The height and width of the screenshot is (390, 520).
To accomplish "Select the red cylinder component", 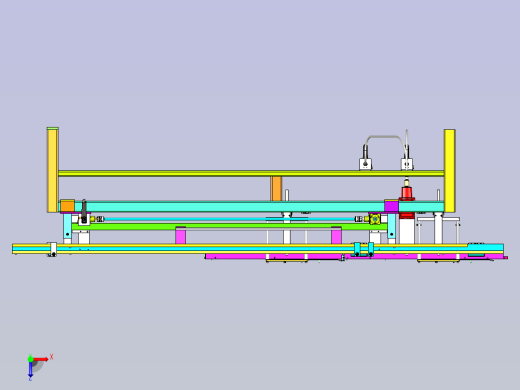I will 406,194.
